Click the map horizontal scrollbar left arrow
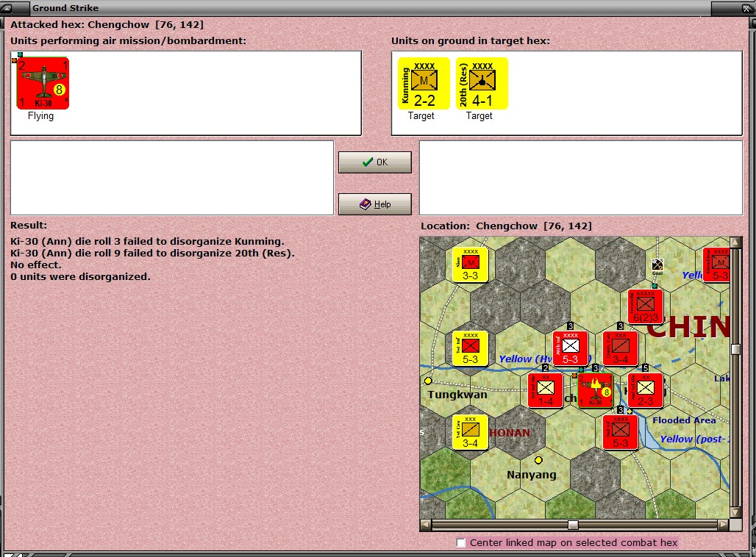Image resolution: width=756 pixels, height=557 pixels. pyautogui.click(x=425, y=524)
